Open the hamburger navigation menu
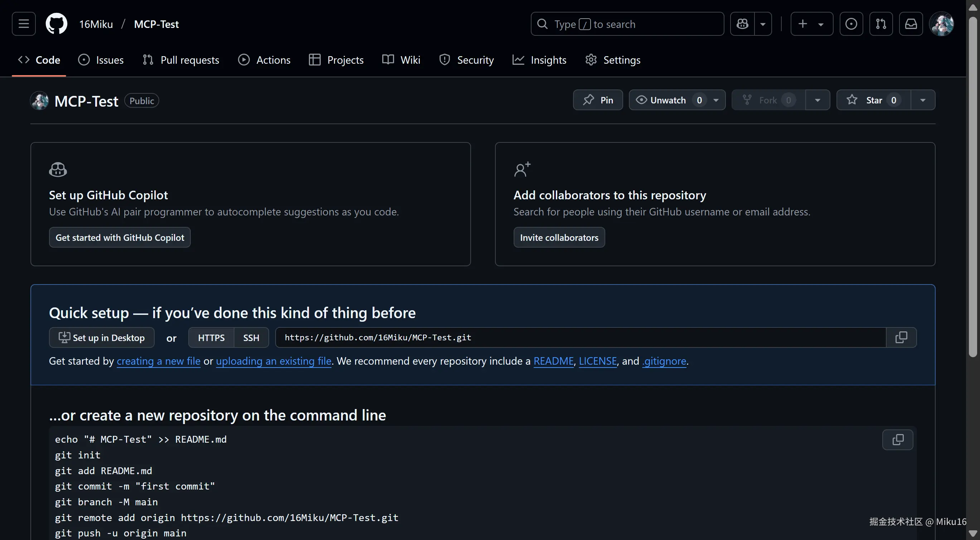 24,24
